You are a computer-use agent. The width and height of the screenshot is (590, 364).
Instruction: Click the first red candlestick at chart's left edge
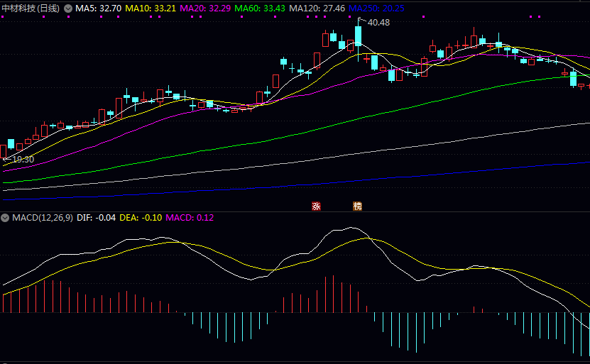coord(3,151)
